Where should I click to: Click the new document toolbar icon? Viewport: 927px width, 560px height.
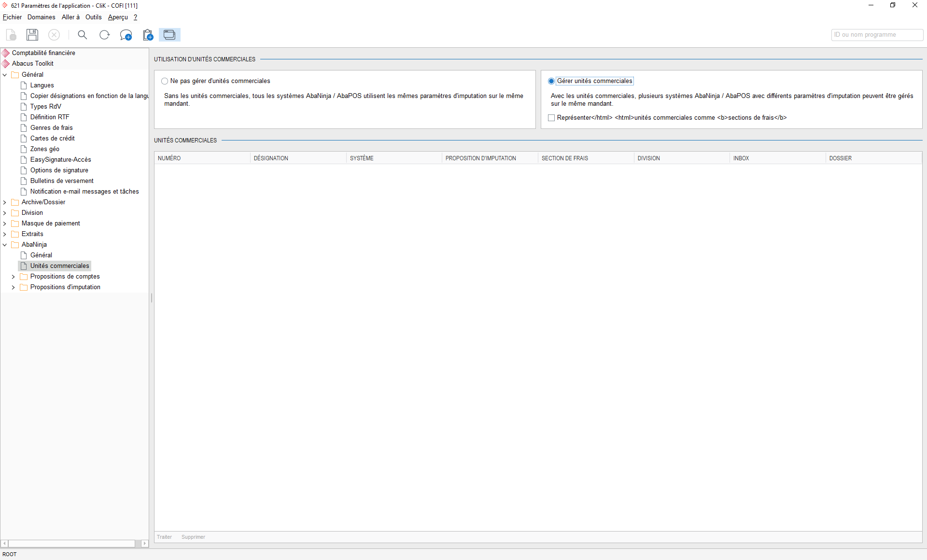11,35
